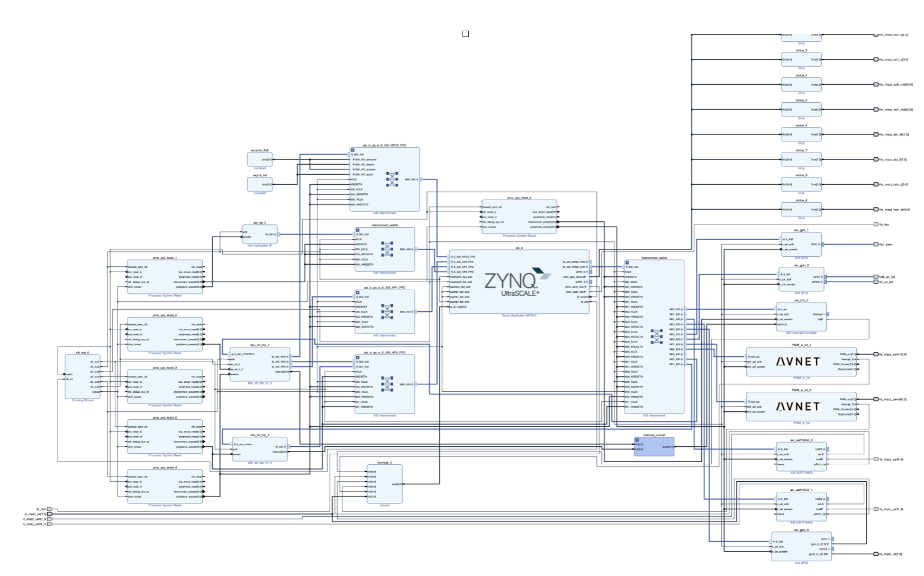Image resolution: width=924 pixels, height=576 pixels.
Task: Select the clk_wiz_0 Clocking Wizard block
Action: click(83, 376)
